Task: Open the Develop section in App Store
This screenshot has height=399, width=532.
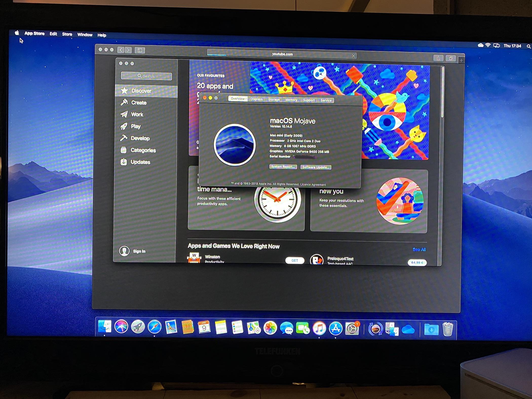Action: (140, 138)
